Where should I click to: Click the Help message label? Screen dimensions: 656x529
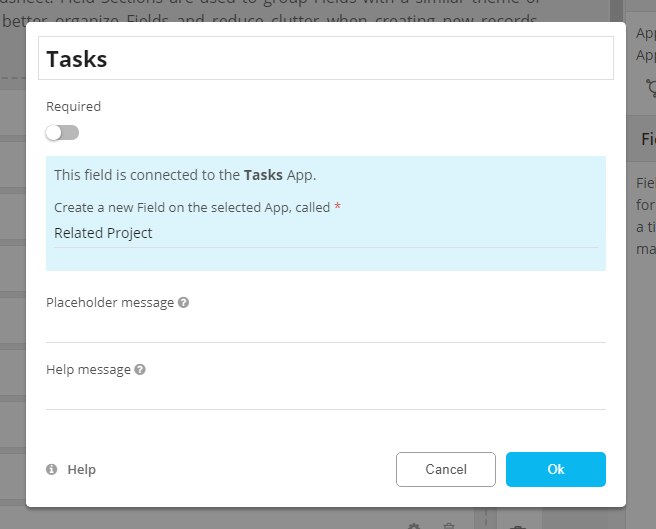click(x=88, y=370)
